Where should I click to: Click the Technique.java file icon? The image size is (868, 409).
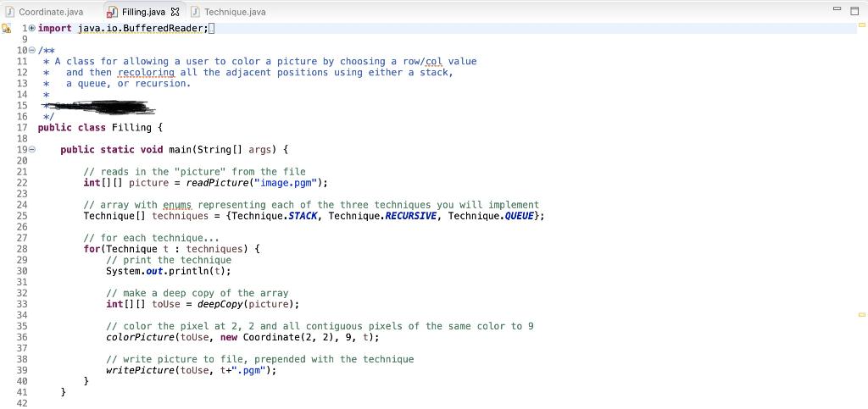coord(195,12)
